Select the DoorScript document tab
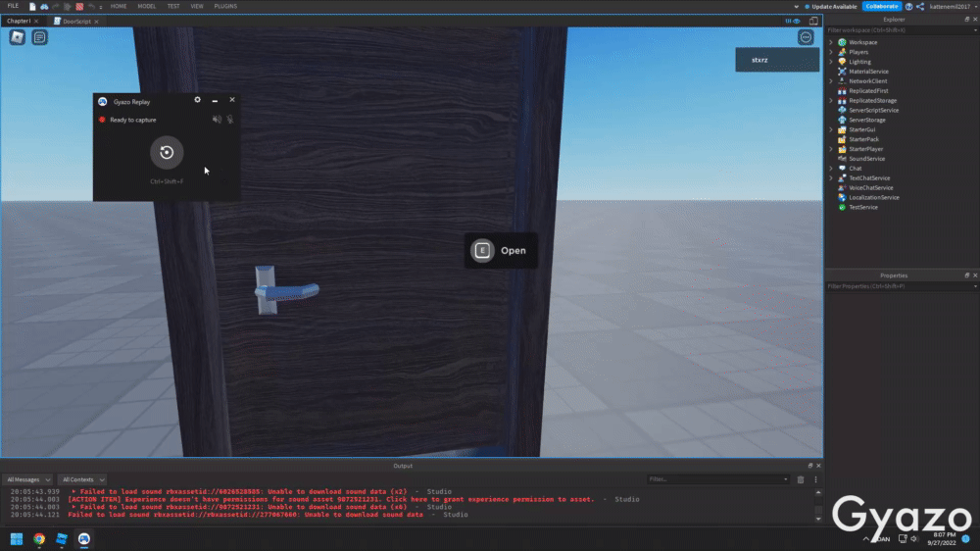Viewport: 980px width, 551px height. coord(76,22)
